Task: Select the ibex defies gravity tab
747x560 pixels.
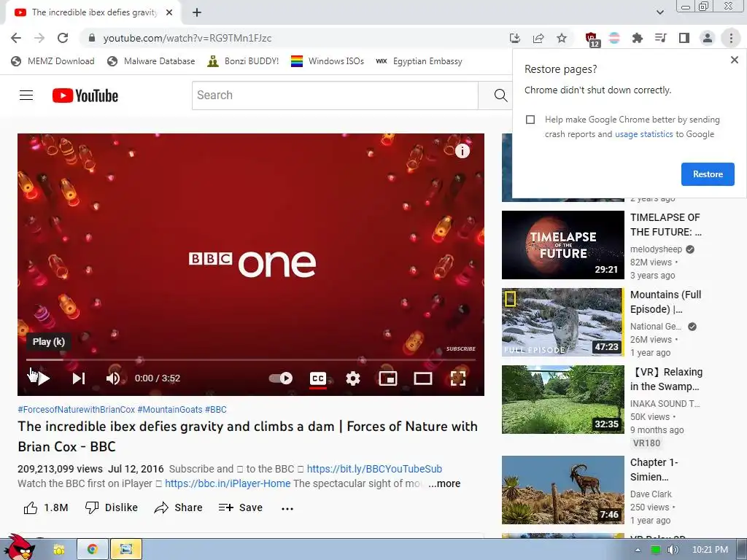Action: pos(93,12)
